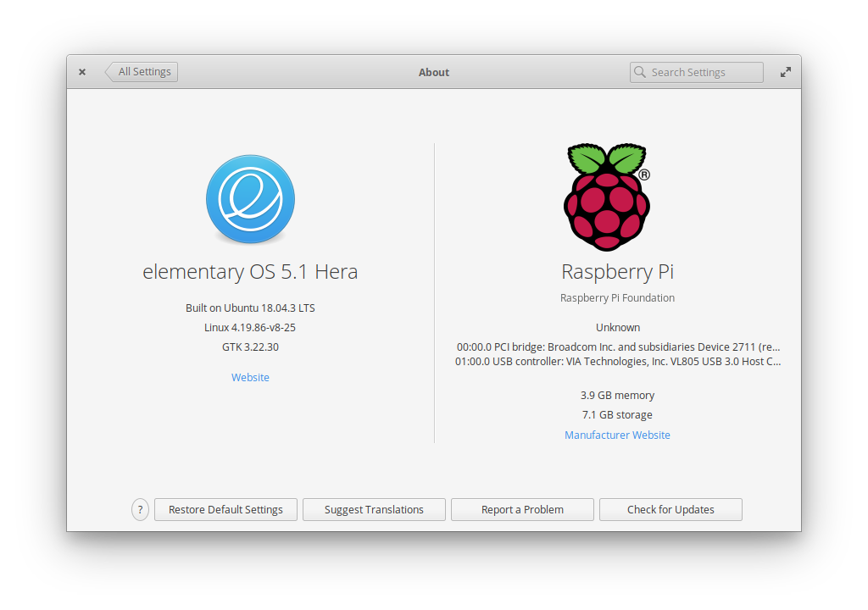
Task: Click the Suggest Translations button
Action: click(x=374, y=509)
